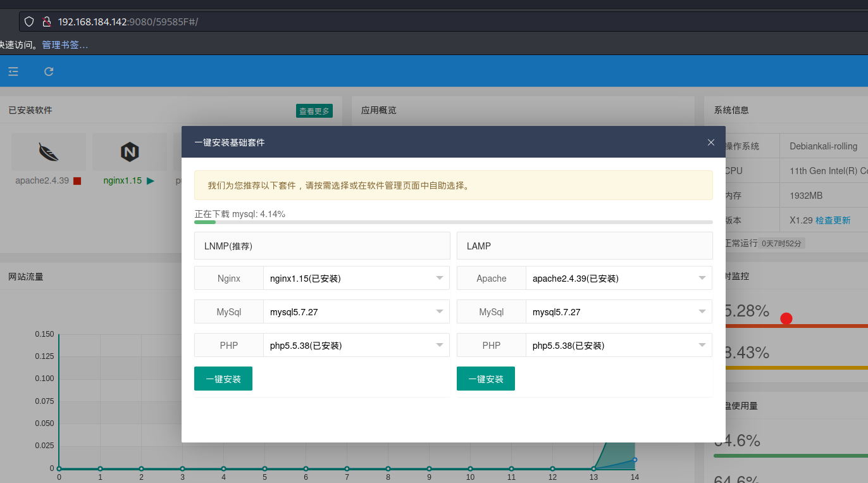Click the browser address bar URL
868x483 pixels.
click(x=128, y=22)
